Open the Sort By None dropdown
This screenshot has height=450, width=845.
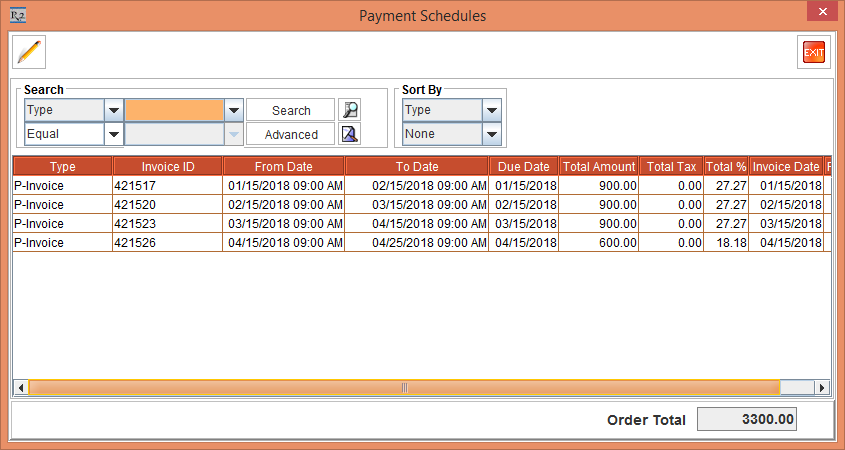point(491,134)
